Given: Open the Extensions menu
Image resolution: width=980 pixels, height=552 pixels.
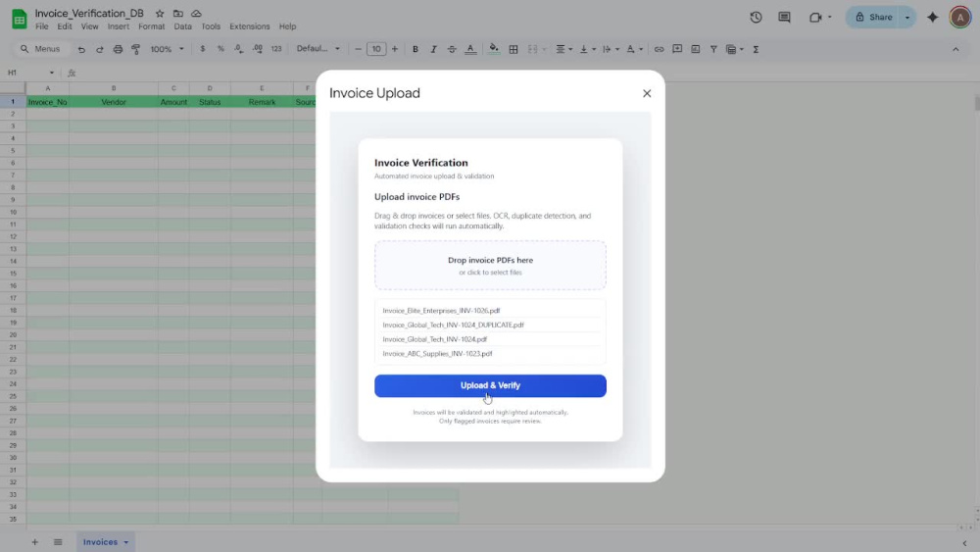Looking at the screenshot, I should click(x=249, y=26).
